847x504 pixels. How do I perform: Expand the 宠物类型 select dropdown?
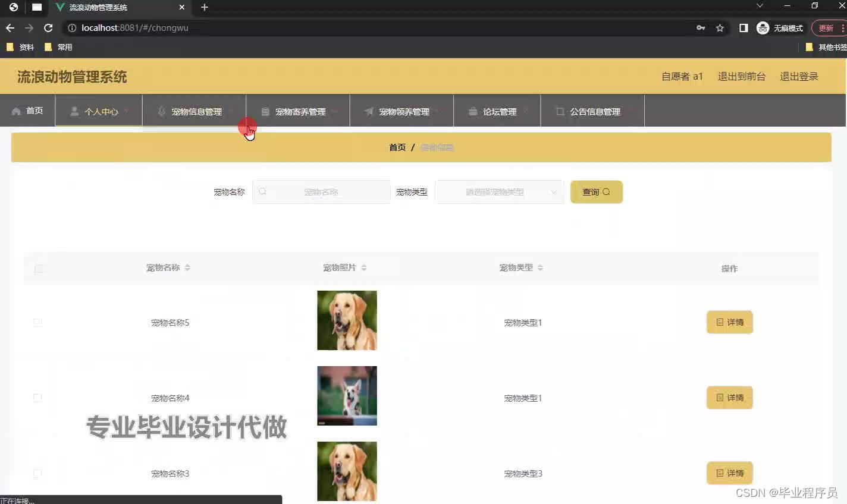click(500, 192)
